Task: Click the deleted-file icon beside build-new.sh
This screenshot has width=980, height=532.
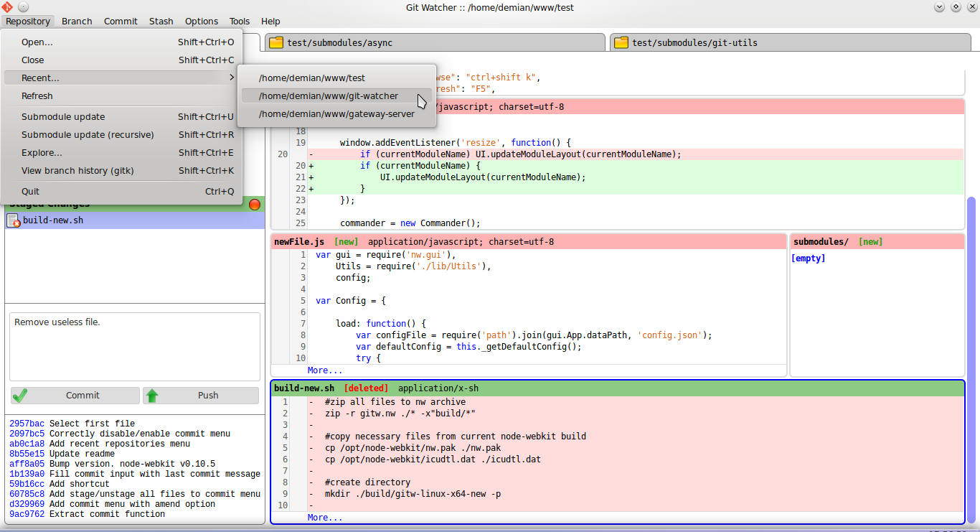Action: click(13, 220)
